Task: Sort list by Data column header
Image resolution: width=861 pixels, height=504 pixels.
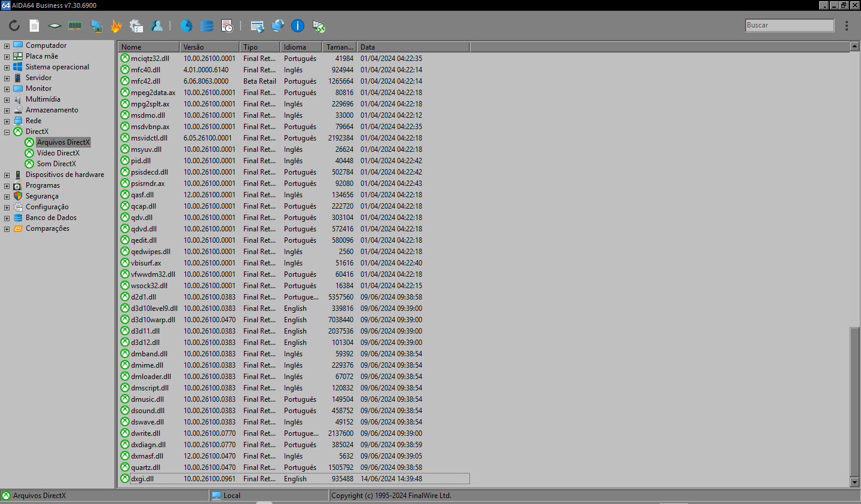Action: [x=413, y=47]
